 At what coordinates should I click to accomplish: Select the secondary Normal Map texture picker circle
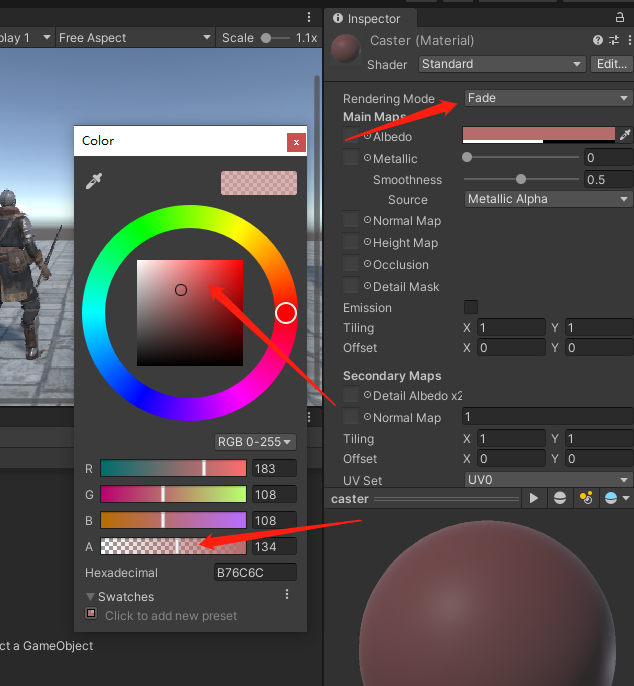coord(368,417)
